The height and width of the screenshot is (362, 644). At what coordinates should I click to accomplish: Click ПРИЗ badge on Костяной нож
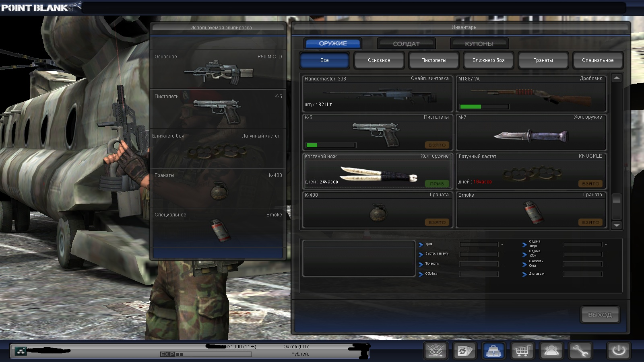[x=437, y=183]
